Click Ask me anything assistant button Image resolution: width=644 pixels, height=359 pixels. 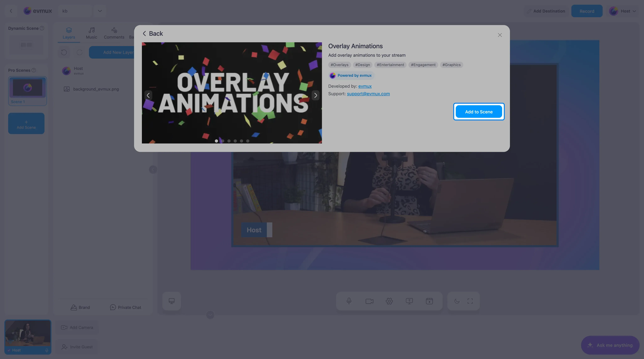pos(610,345)
